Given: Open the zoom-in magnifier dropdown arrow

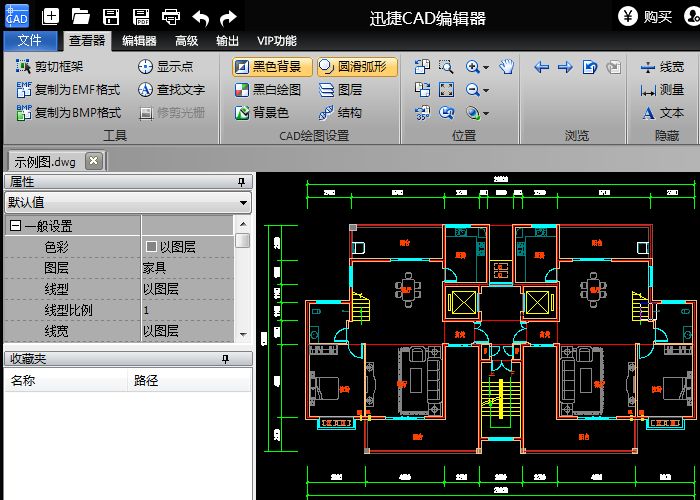Looking at the screenshot, I should pos(485,68).
